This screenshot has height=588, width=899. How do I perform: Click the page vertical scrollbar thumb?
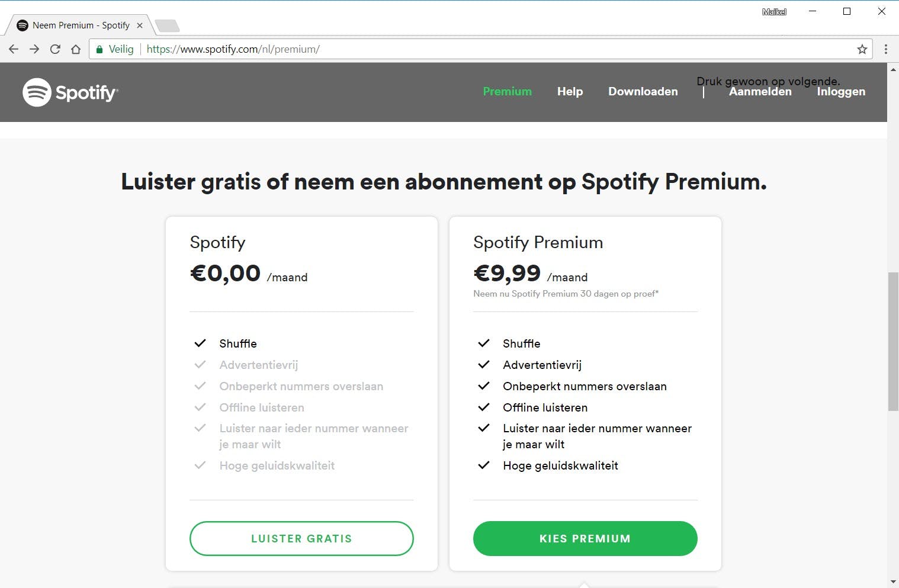click(x=893, y=341)
